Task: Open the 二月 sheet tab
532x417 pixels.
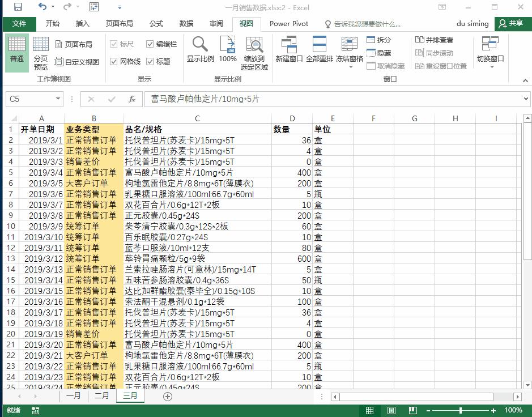Action: 101,396
